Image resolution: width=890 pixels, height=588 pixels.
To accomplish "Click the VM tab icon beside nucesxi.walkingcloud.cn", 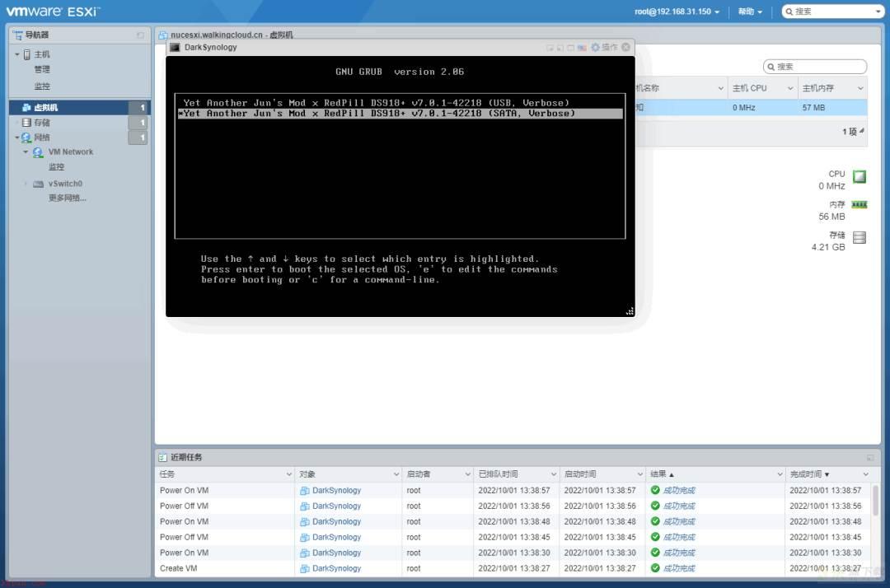I will pyautogui.click(x=163, y=35).
